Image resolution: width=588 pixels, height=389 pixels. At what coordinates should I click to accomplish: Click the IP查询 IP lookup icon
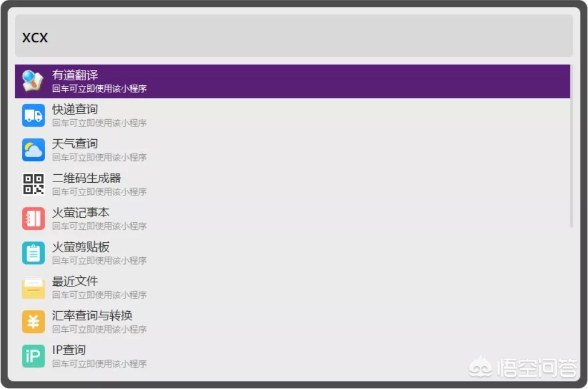pos(33,356)
